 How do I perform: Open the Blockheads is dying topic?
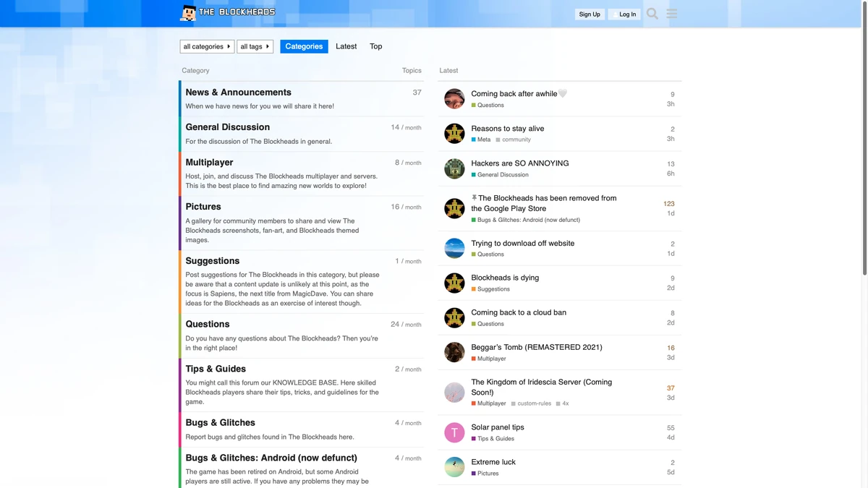[x=505, y=277]
